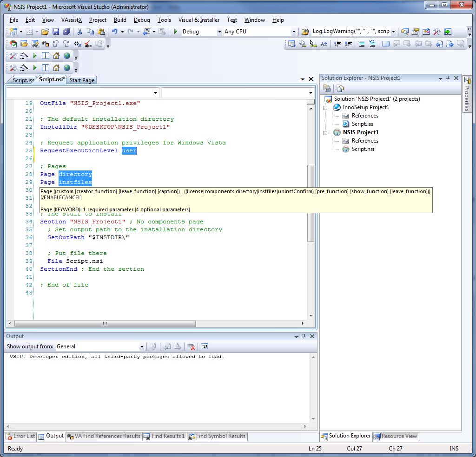Image resolution: width=476 pixels, height=457 pixels.
Task: Click the display word completion A icon
Action: (324, 44)
